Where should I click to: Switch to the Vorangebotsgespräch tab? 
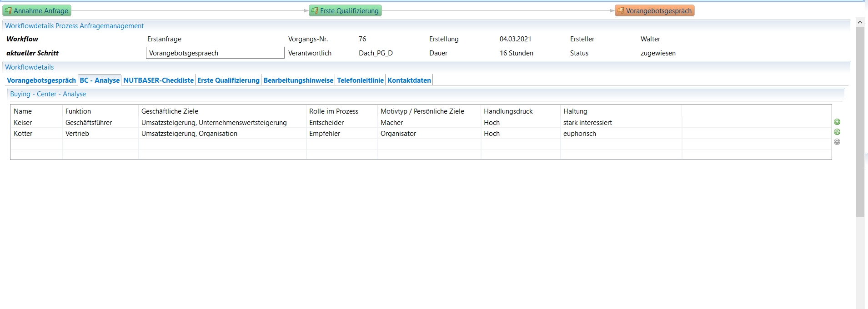(x=41, y=80)
